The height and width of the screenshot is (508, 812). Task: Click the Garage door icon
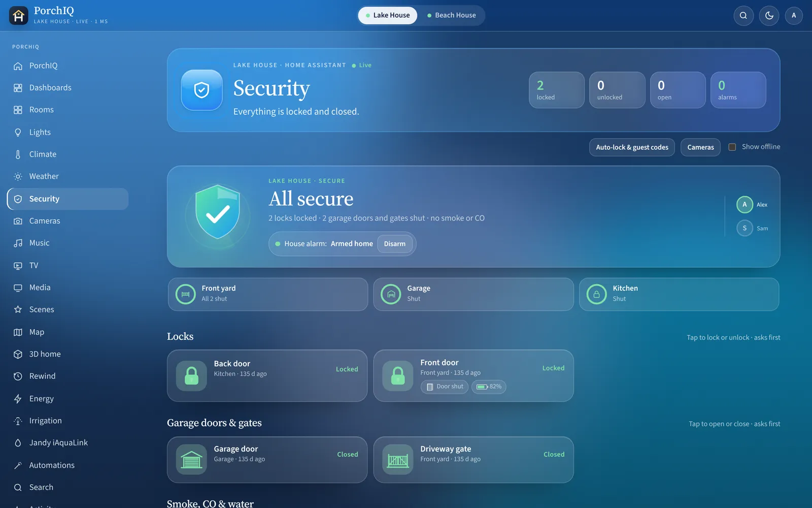191,459
